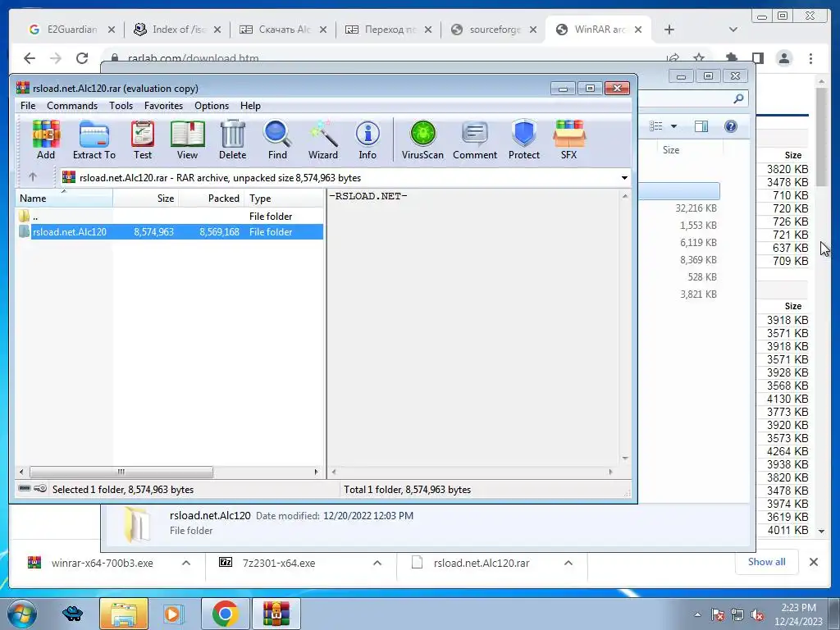Start VirusScan on the archive
The image size is (840, 630).
click(x=422, y=139)
